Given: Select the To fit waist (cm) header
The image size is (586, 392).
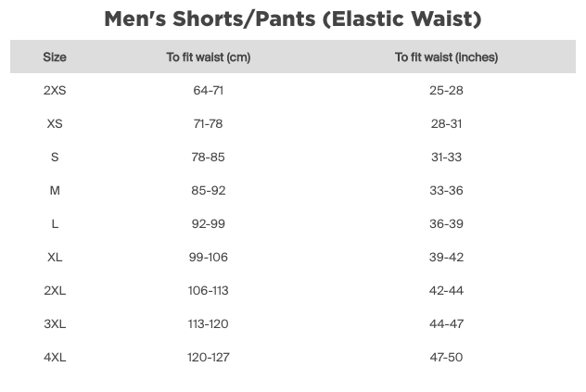Looking at the screenshot, I should coord(209,57).
